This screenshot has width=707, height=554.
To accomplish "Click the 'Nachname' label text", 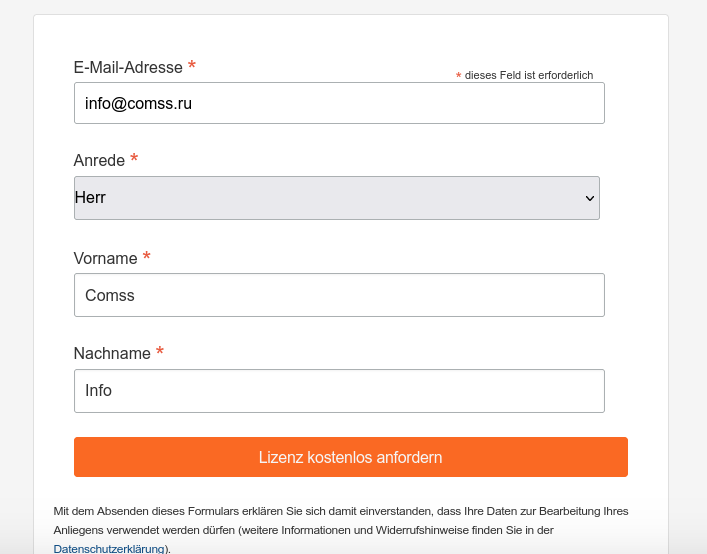I will point(112,354).
